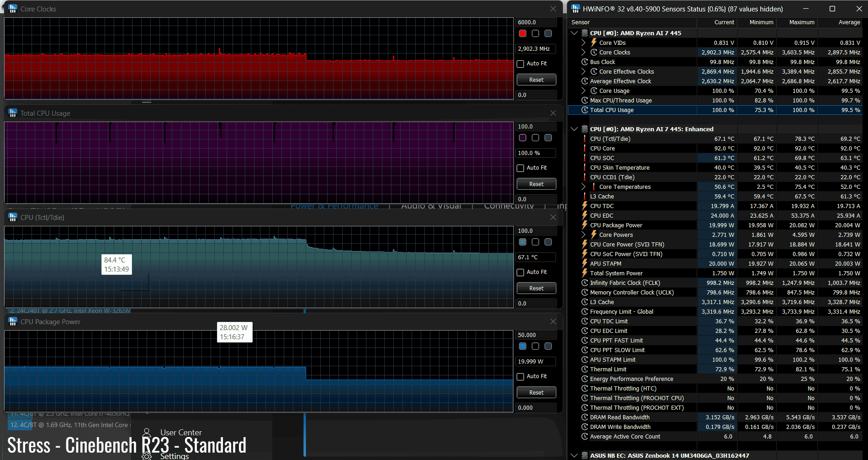Click the lightning icon beside CPU TDC
Viewport: 868px width, 460px height.
(584, 206)
